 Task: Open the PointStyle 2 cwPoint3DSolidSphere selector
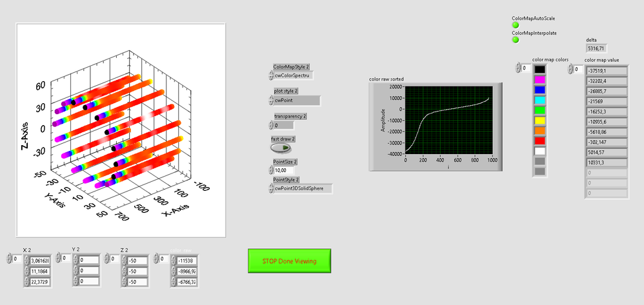(303, 188)
